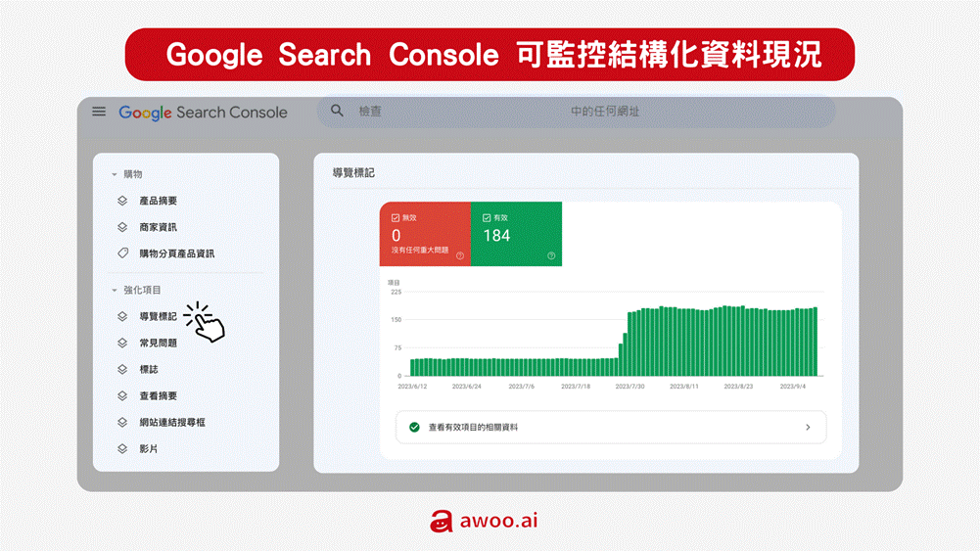Image resolution: width=980 pixels, height=551 pixels.
Task: Open 購物分頁產品資訊 report
Action: pyautogui.click(x=177, y=253)
